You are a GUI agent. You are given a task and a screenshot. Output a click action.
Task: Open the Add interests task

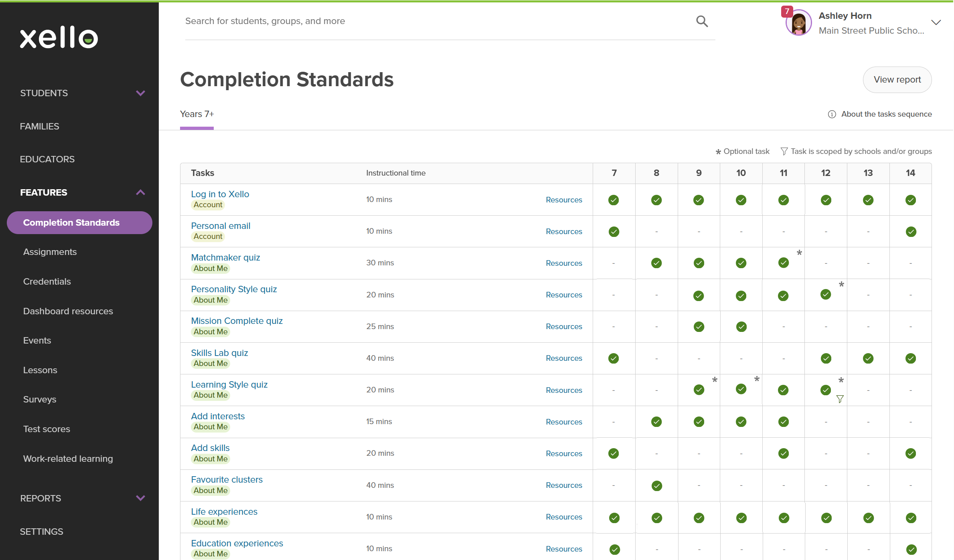[218, 416]
